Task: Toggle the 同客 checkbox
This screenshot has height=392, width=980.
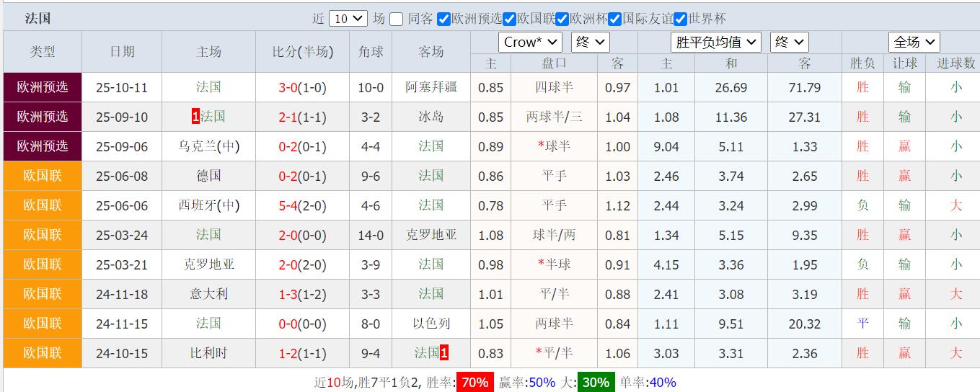Action: pyautogui.click(x=396, y=19)
